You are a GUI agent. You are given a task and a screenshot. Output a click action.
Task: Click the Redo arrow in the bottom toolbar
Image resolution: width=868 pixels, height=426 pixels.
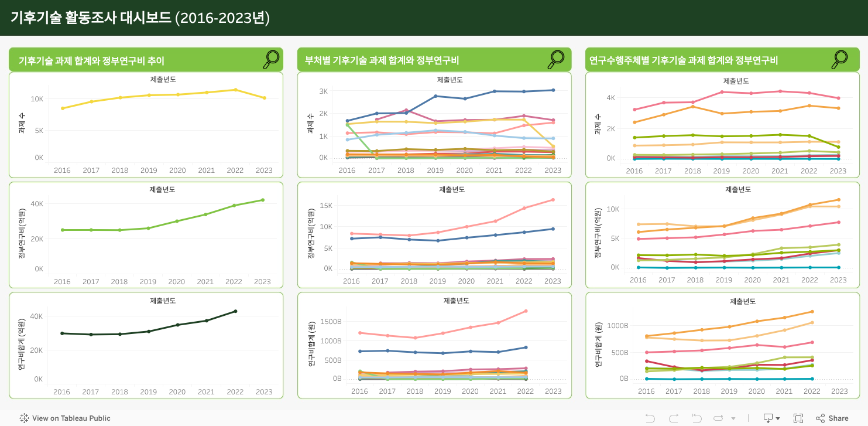673,418
